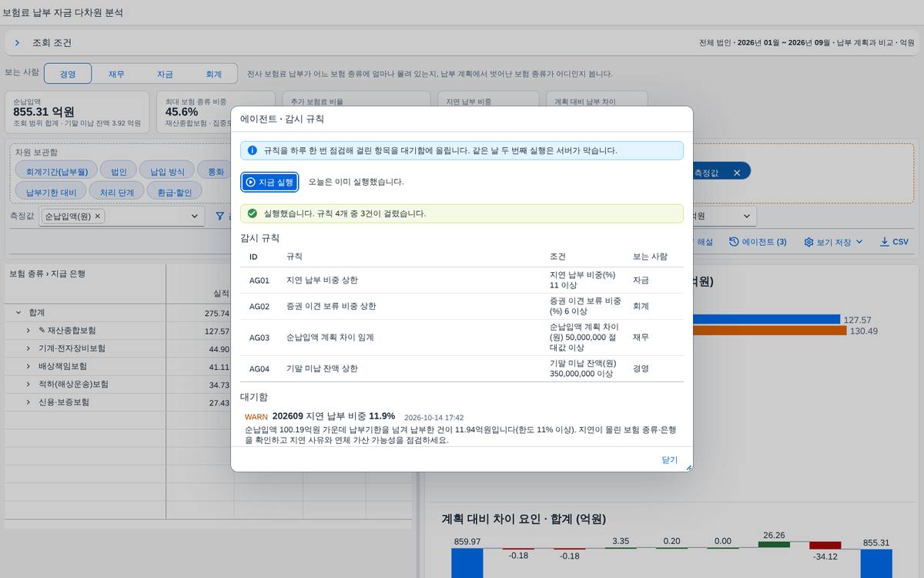Click the 855.31 waterfall bar
Screen dimensions: 924x578
(x=876, y=563)
